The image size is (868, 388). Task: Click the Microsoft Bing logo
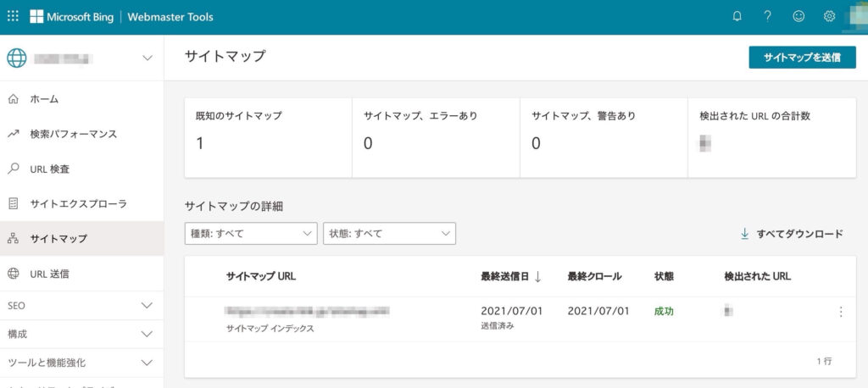(71, 17)
